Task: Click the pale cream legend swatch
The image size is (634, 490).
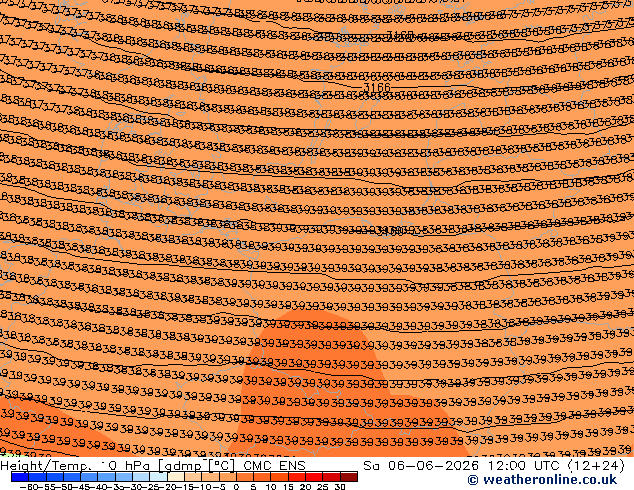Action: pos(175,477)
